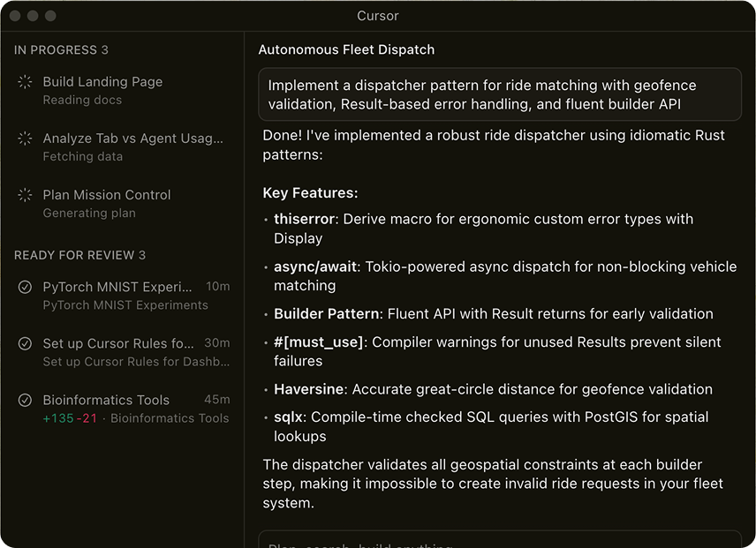
Task: Click the spinner icon beside Plan Mission Control
Action: [x=25, y=195]
